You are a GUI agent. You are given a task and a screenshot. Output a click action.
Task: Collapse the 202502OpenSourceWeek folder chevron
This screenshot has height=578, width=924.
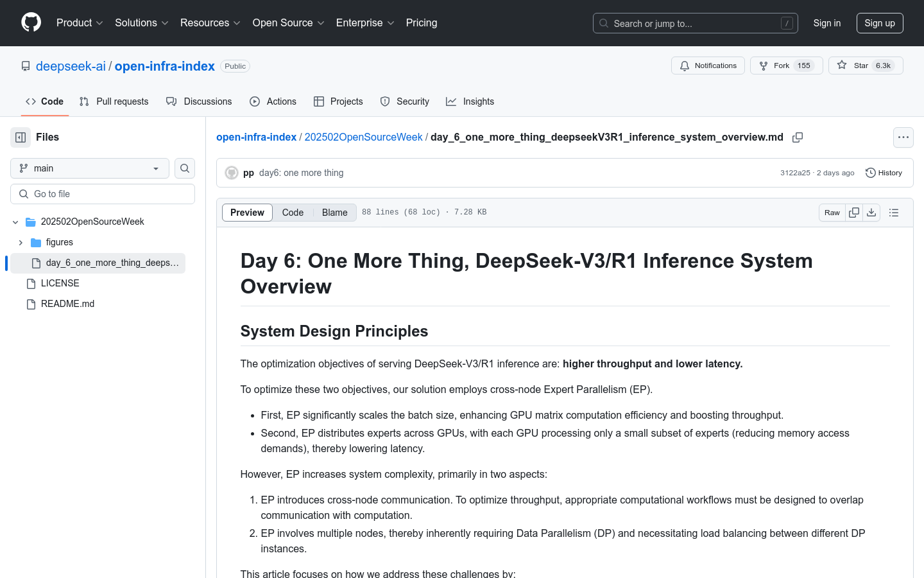tap(15, 222)
